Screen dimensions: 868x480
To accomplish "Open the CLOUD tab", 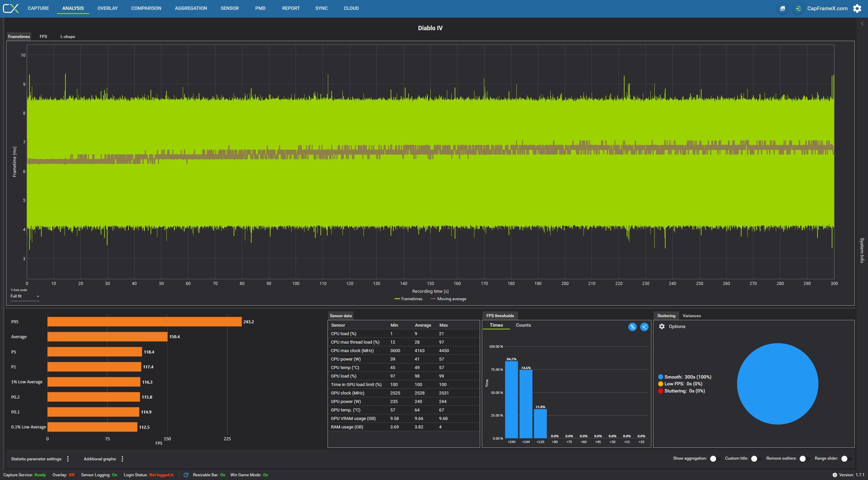I will tap(351, 8).
